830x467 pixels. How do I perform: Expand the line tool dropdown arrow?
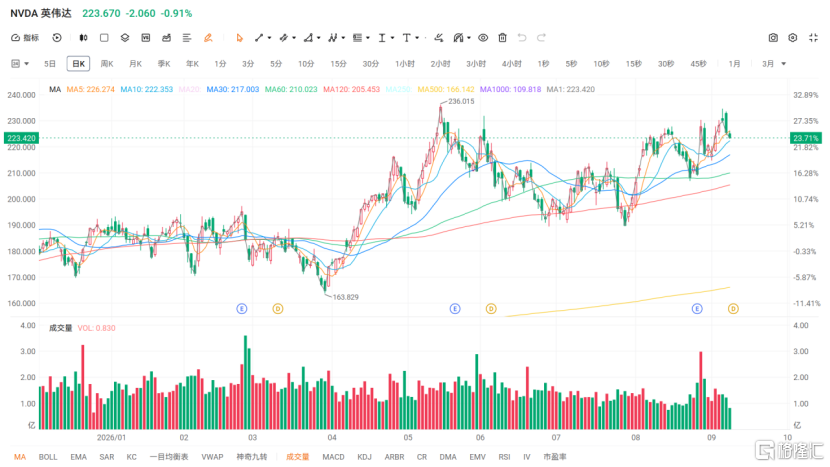coord(269,38)
